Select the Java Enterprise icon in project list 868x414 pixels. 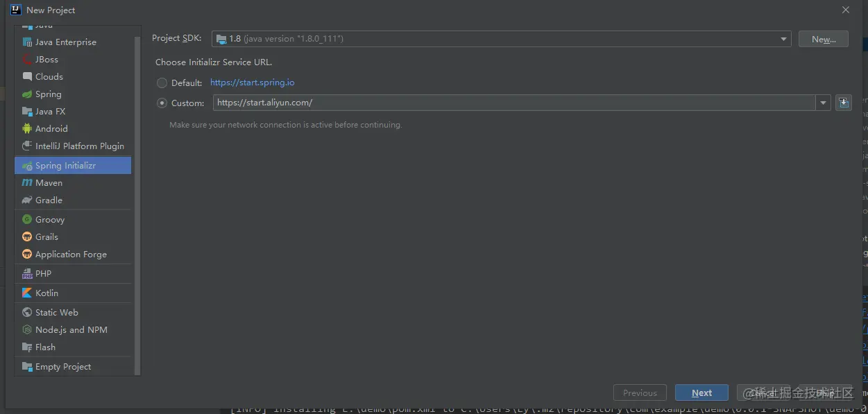[x=27, y=42]
